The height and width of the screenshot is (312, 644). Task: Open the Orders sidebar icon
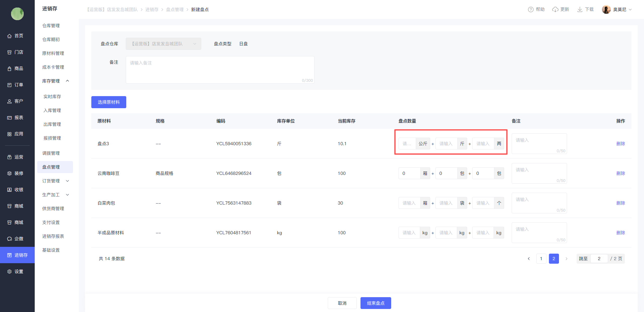10,85
